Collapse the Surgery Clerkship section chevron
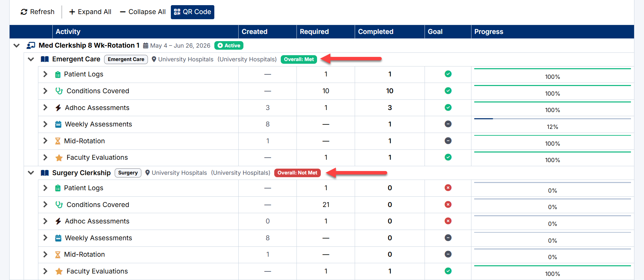The image size is (644, 280). 31,173
